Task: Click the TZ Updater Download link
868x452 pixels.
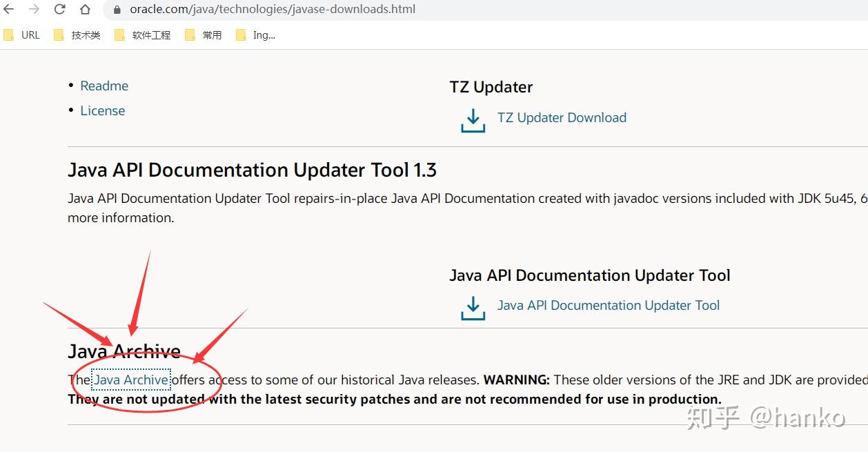Action: tap(562, 117)
